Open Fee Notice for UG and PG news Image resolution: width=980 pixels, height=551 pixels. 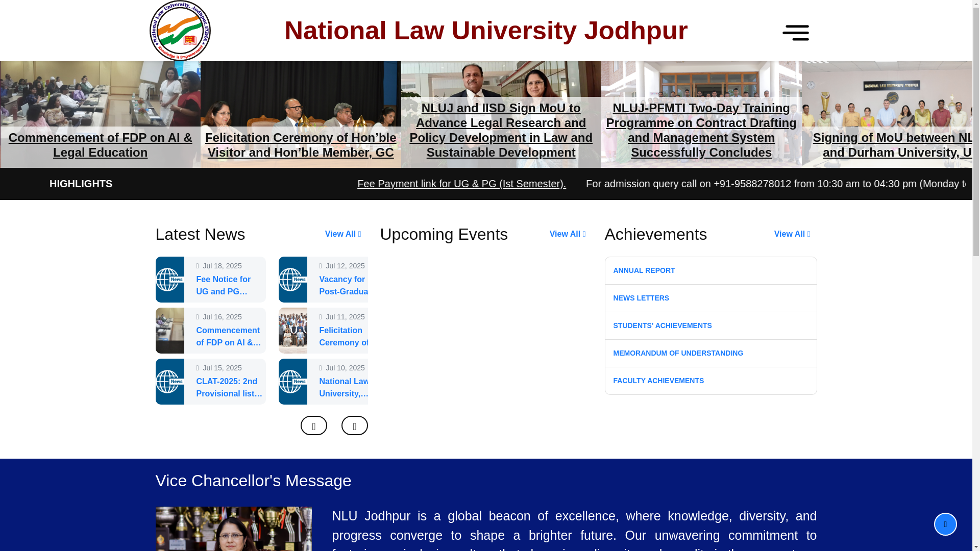[x=224, y=286]
